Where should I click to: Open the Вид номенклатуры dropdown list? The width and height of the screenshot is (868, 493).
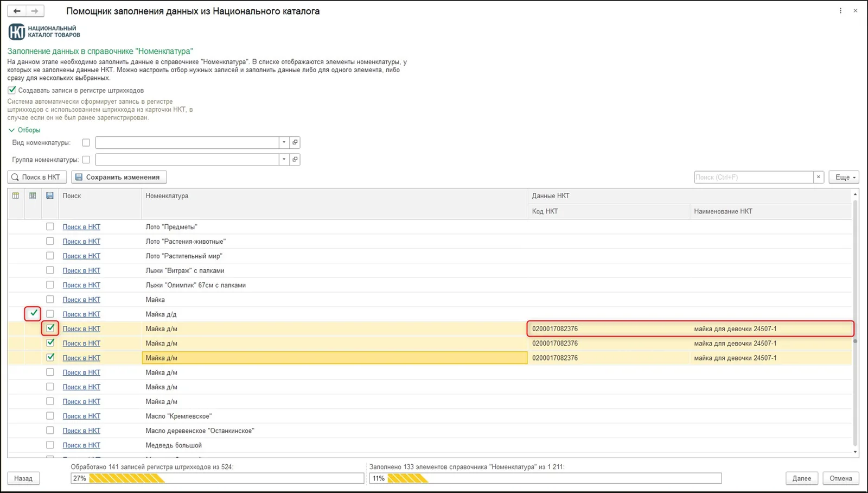coord(284,143)
